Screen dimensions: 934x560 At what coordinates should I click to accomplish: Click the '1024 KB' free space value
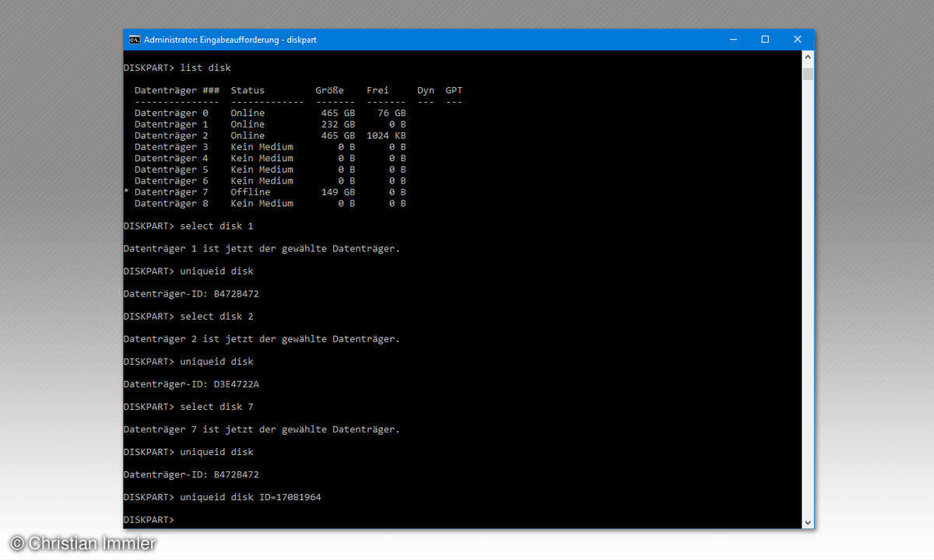tap(386, 135)
